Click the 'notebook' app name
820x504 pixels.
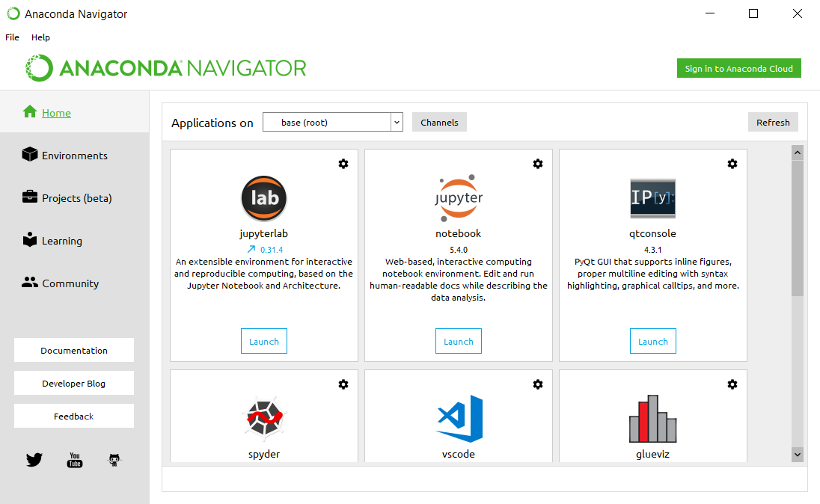pos(458,234)
